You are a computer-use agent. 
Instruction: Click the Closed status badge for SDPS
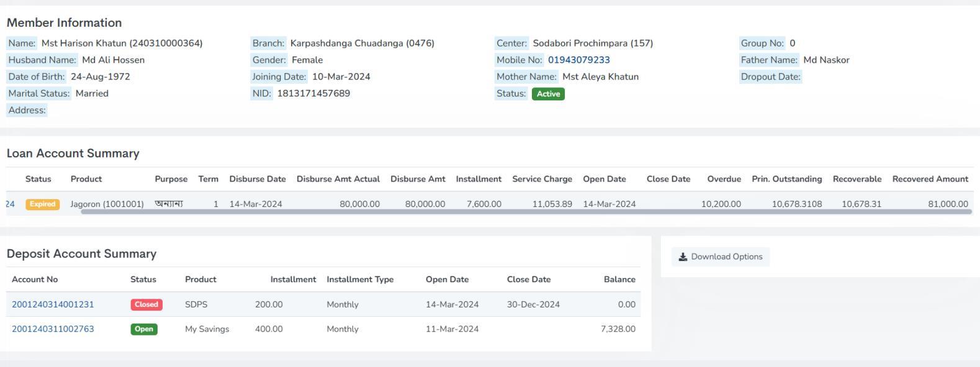point(146,304)
